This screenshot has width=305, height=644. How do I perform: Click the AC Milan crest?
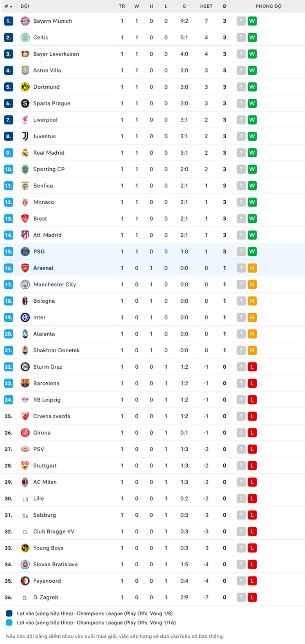25,482
